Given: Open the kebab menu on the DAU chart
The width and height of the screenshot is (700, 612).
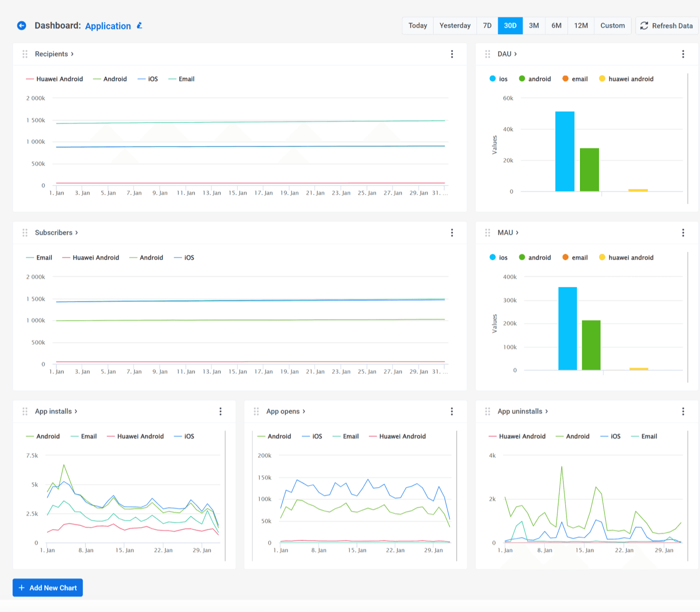Looking at the screenshot, I should pyautogui.click(x=683, y=54).
